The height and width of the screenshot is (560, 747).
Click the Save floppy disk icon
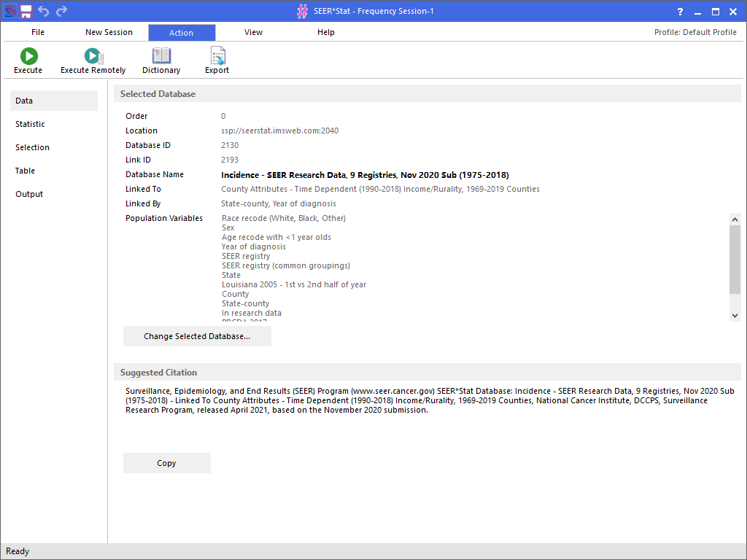tap(26, 11)
